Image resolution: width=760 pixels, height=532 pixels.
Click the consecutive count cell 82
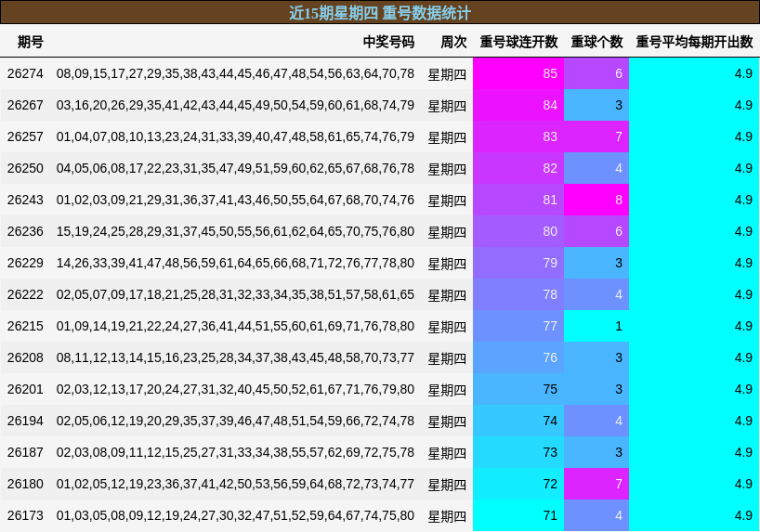click(x=518, y=168)
